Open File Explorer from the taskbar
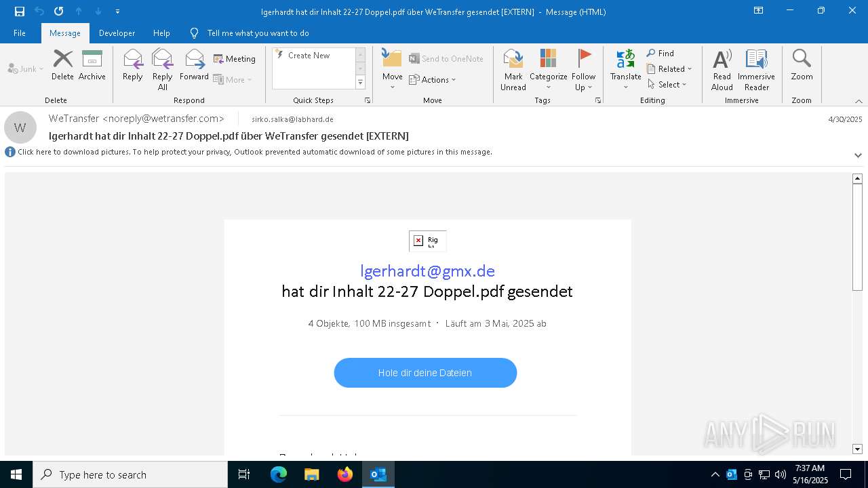Screen dimensions: 868x488 [311, 474]
